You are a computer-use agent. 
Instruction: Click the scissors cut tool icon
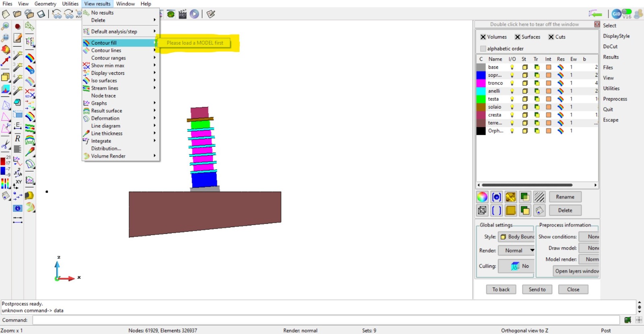[6, 144]
